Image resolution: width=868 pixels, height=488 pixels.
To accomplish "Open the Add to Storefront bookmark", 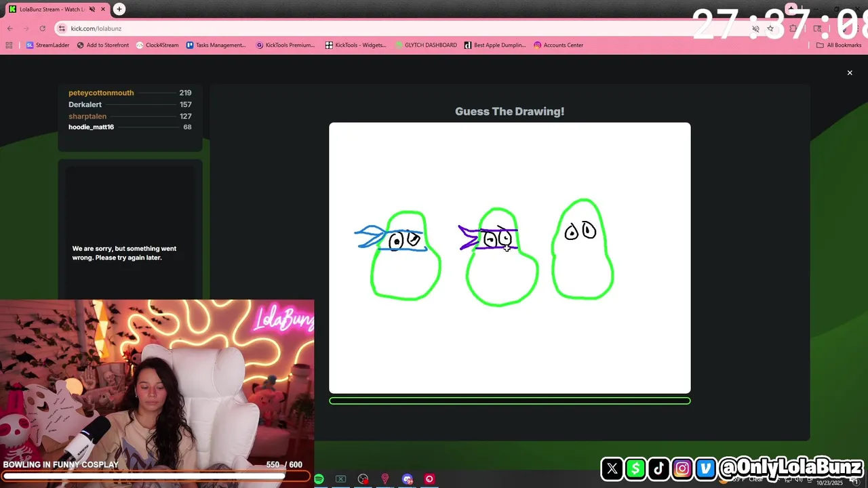I will 103,45.
